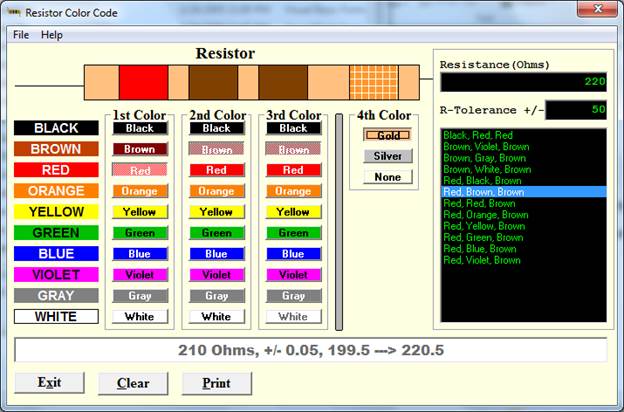624x412 pixels.
Task: Select Gold as the 4th color
Action: [387, 135]
